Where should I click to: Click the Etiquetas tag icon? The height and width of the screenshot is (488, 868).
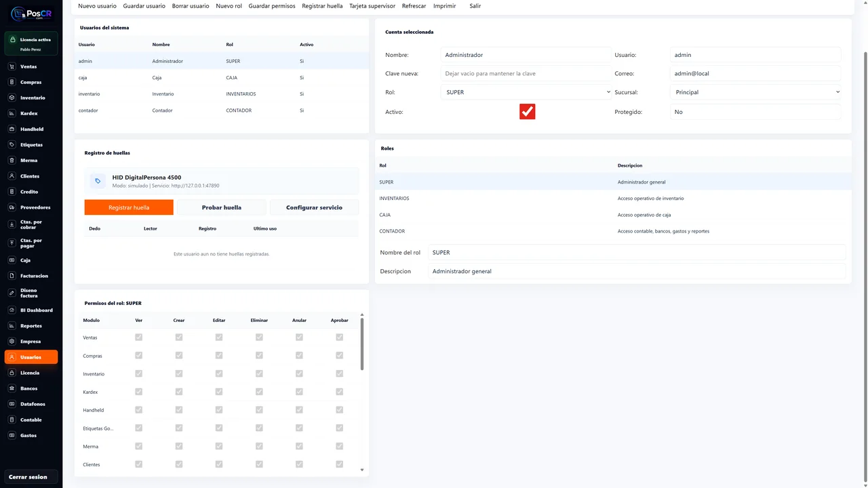point(12,144)
